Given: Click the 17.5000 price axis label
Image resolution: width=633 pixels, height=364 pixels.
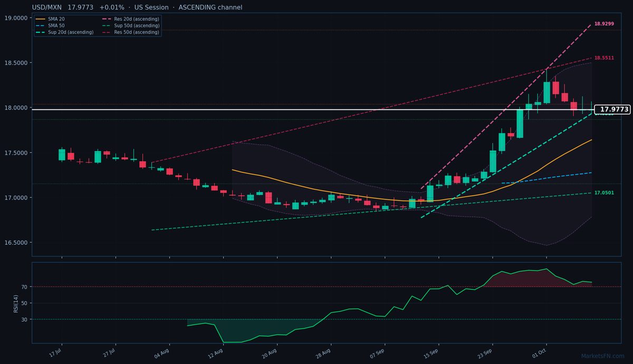Looking at the screenshot, I should [x=16, y=153].
